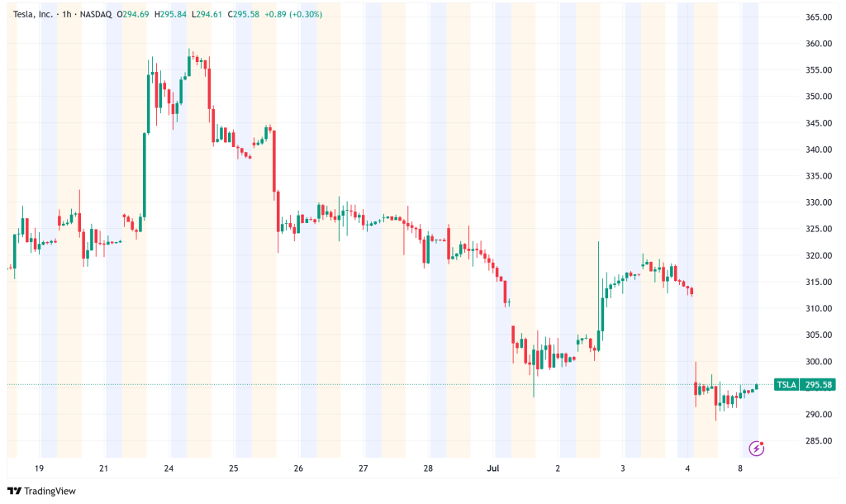This screenshot has width=846, height=504.
Task: Click the 335.00 price axis label
Action: [x=819, y=176]
